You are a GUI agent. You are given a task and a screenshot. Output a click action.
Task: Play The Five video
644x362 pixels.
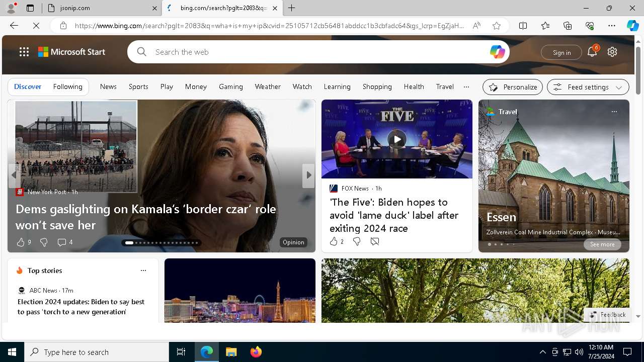(397, 139)
